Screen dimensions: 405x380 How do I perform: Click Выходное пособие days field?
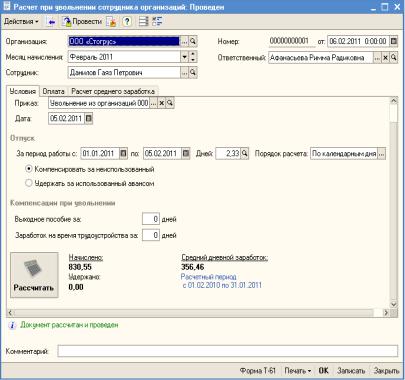tap(151, 219)
